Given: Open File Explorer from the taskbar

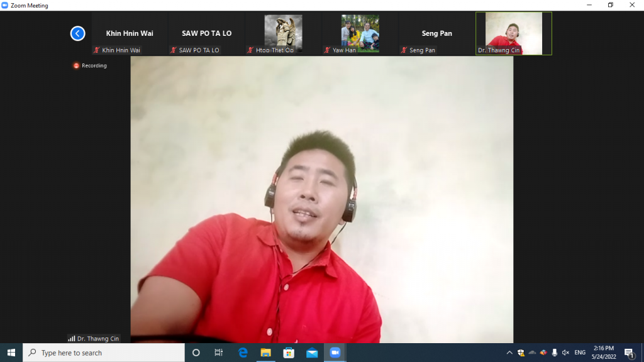Looking at the screenshot, I should click(266, 353).
